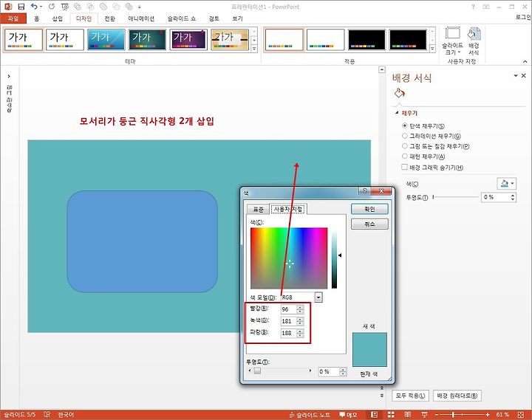This screenshot has height=420, width=532.
Task: Start Slide Show icon in the status bar
Action: (x=424, y=415)
